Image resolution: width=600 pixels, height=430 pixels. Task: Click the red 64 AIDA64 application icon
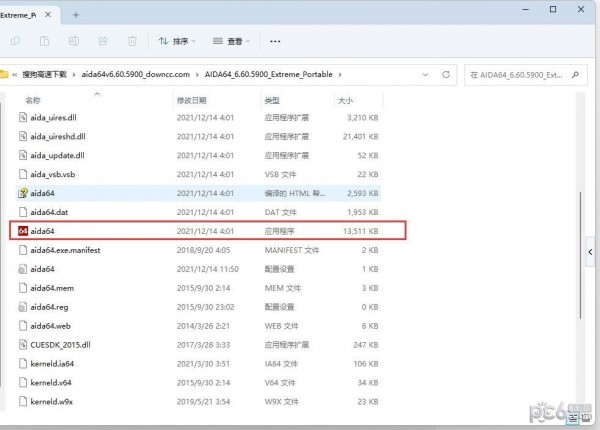coord(23,231)
